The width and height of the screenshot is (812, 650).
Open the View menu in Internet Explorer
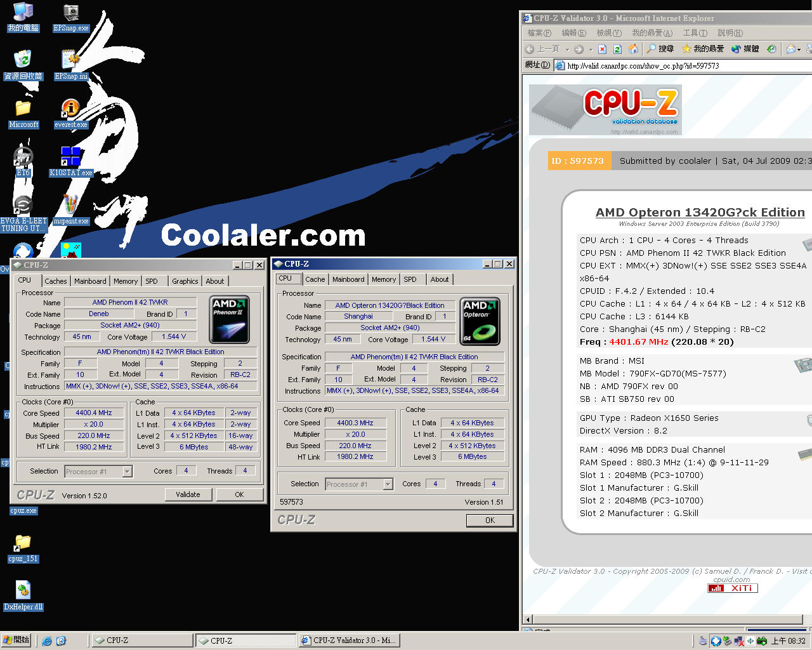coord(608,33)
